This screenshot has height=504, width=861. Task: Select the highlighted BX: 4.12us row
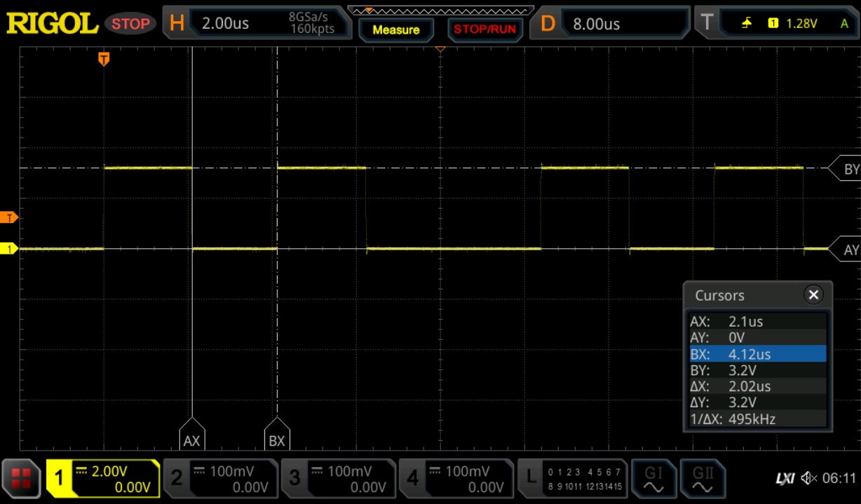click(x=758, y=353)
